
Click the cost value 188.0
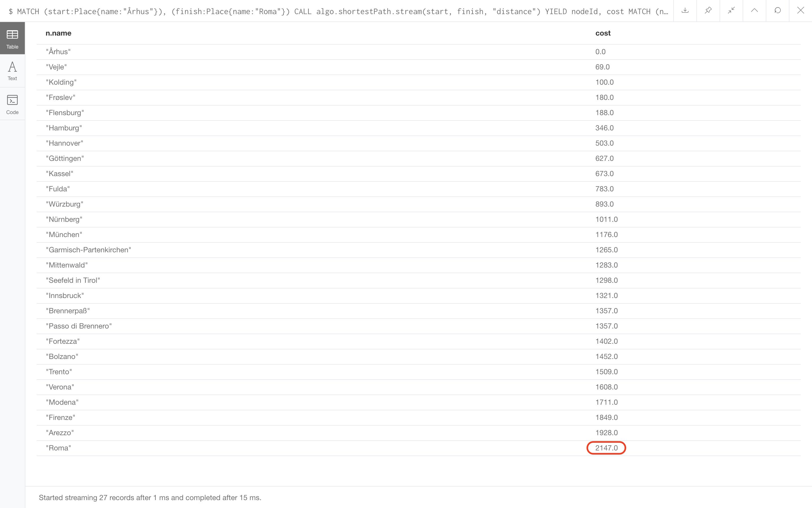604,113
